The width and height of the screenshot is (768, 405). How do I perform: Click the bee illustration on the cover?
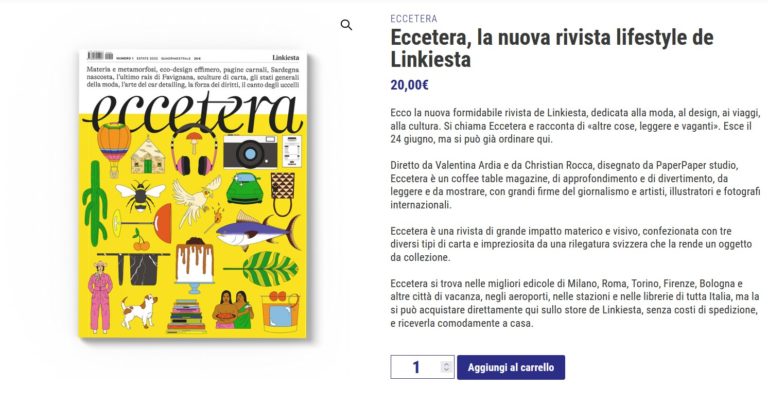pyautogui.click(x=140, y=195)
